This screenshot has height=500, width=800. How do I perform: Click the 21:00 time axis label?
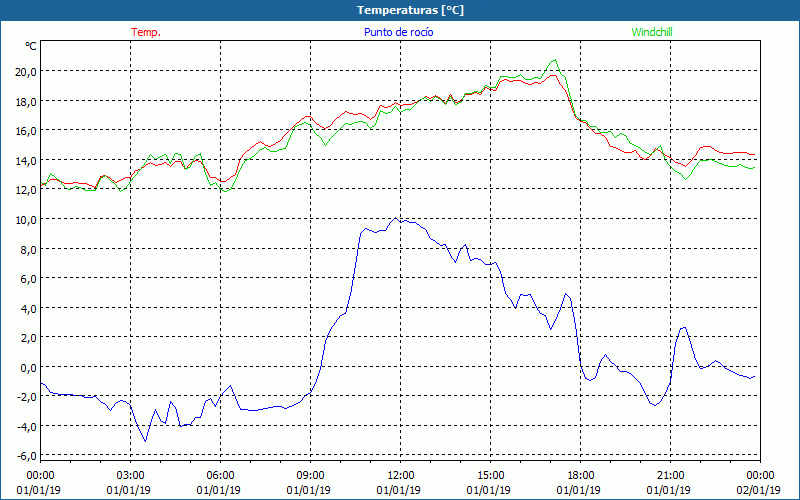click(x=670, y=476)
